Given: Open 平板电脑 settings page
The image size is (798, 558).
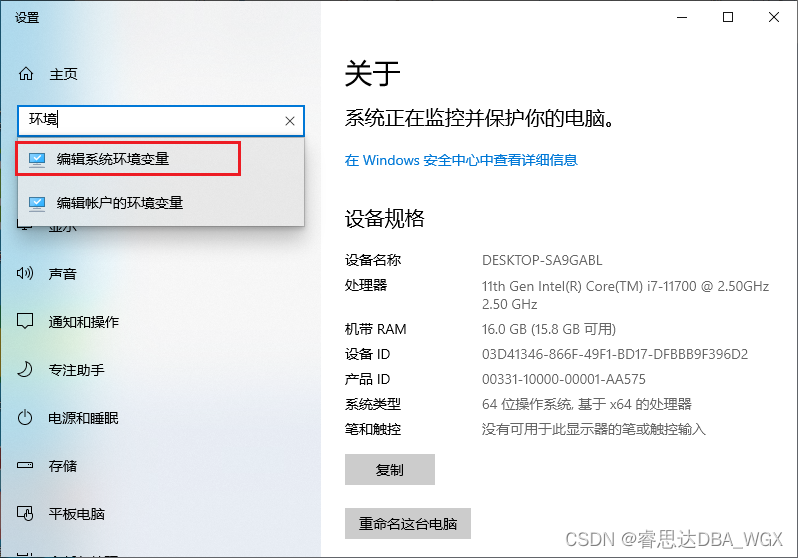Looking at the screenshot, I should 76,514.
